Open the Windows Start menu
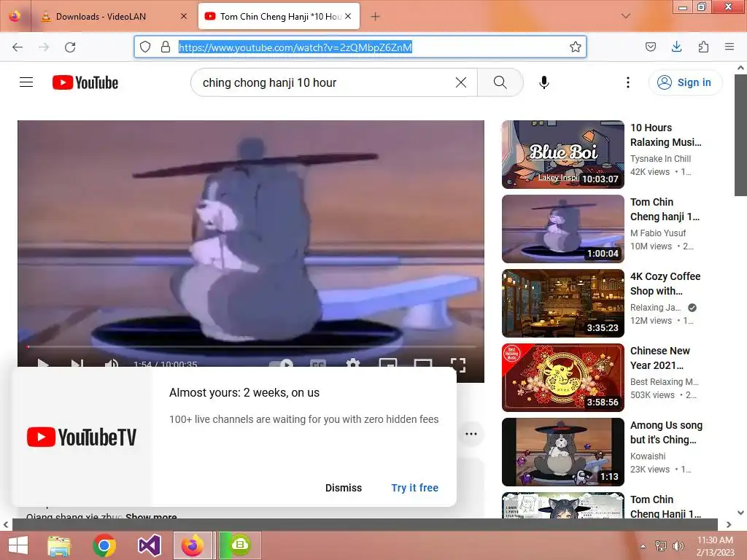 pyautogui.click(x=18, y=545)
